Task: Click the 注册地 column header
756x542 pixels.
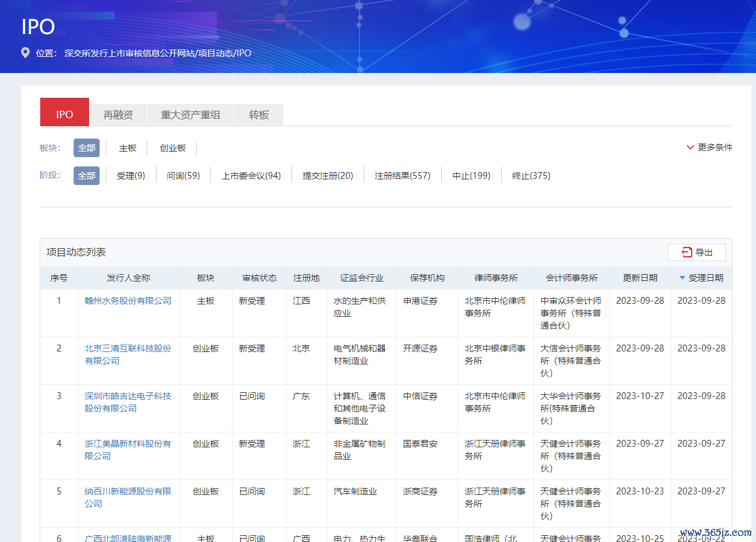Action: [306, 278]
